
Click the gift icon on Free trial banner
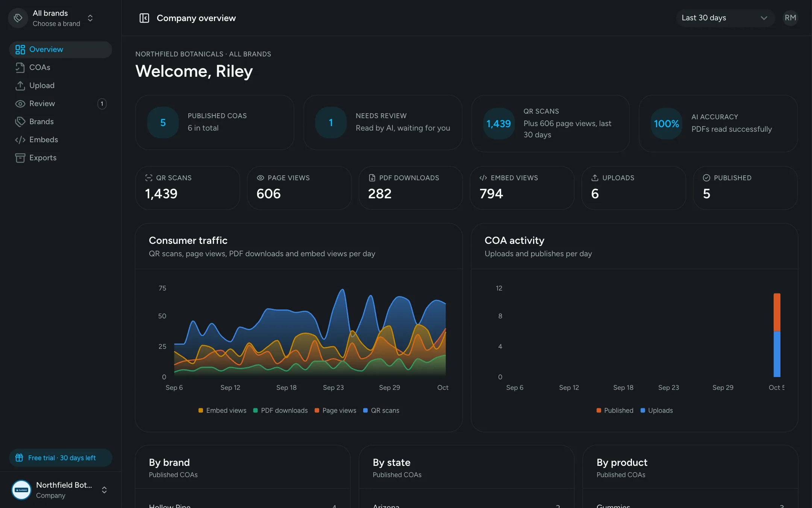19,458
